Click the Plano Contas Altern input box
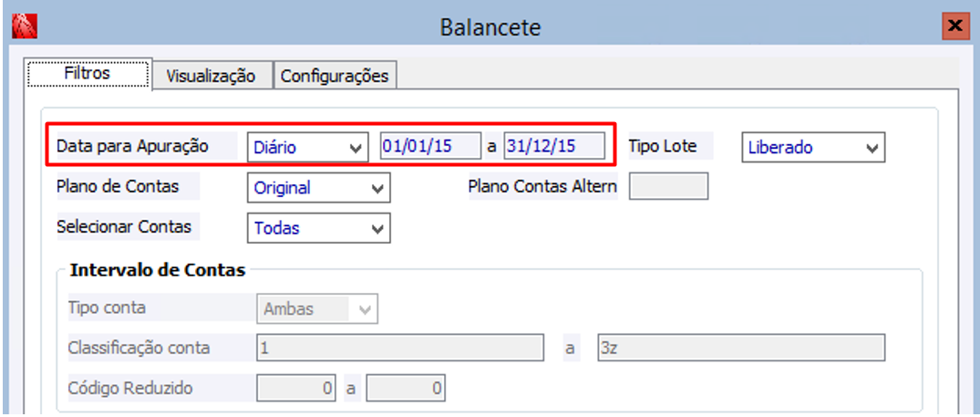 [668, 187]
